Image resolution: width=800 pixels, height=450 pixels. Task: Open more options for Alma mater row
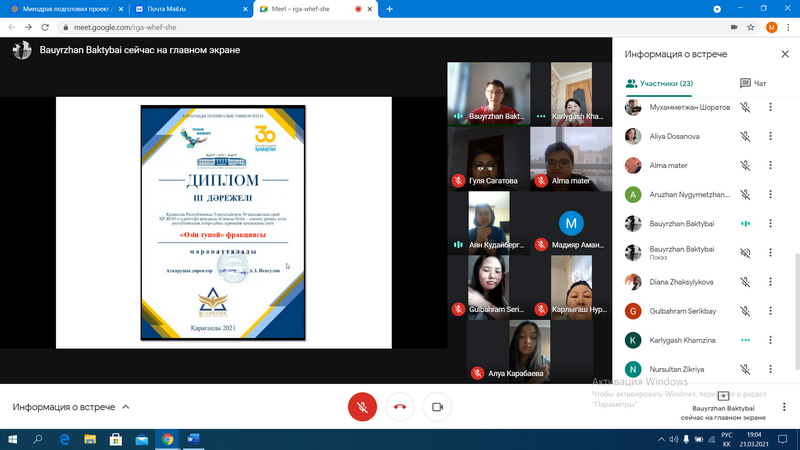770,165
